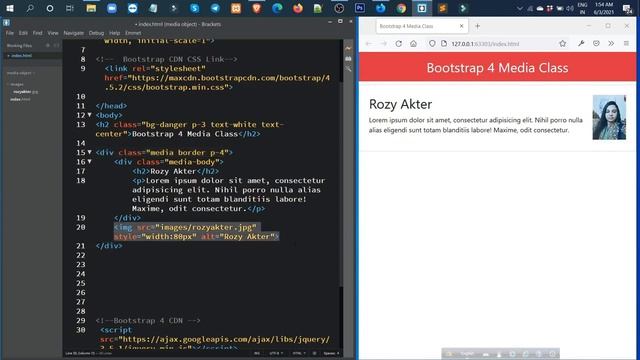Collapse code fold arrow at line 12

pyautogui.click(x=89, y=115)
